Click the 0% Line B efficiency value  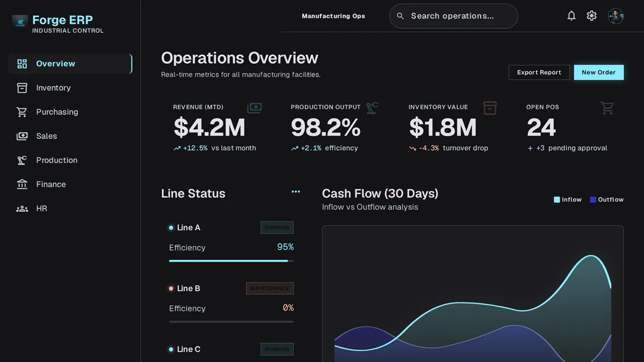tap(288, 308)
